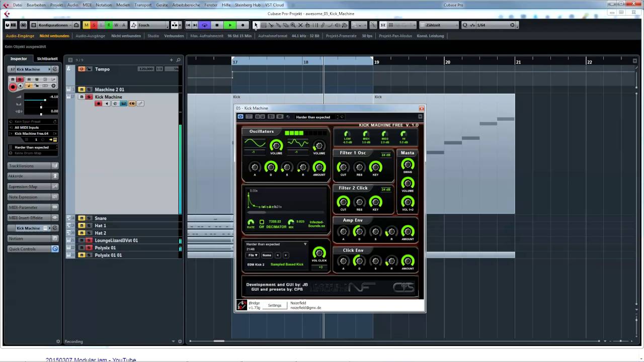Image resolution: width=644 pixels, height=362 pixels.
Task: Go to previous marker in transport
Action: pos(188,25)
